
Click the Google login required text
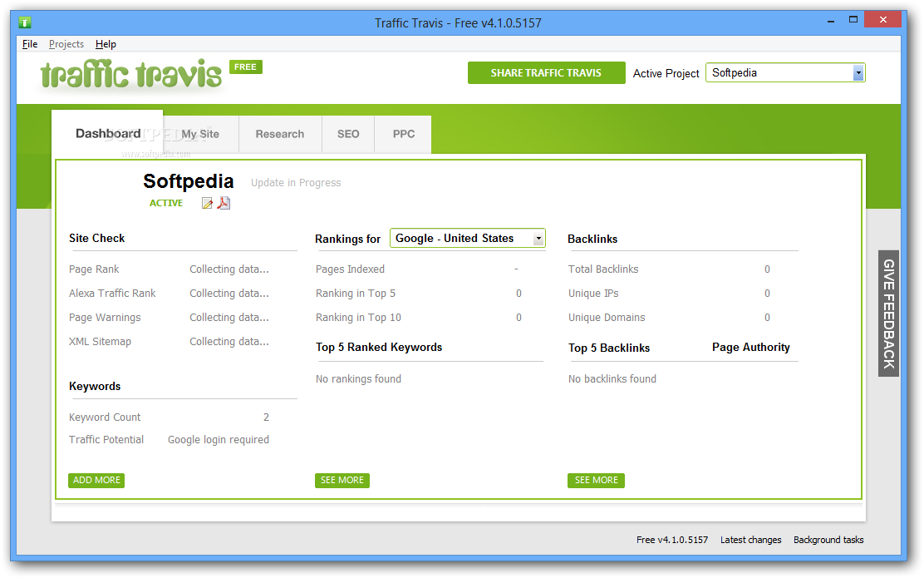coord(219,439)
